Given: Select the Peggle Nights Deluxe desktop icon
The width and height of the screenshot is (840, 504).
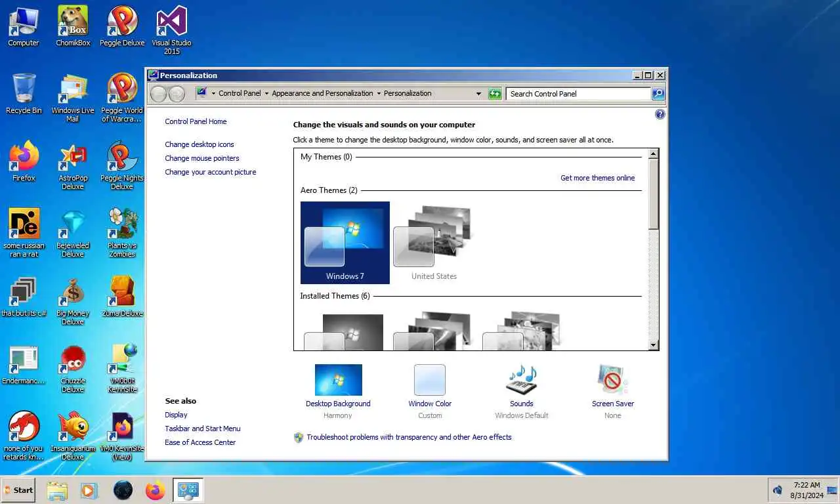Looking at the screenshot, I should click(x=122, y=166).
